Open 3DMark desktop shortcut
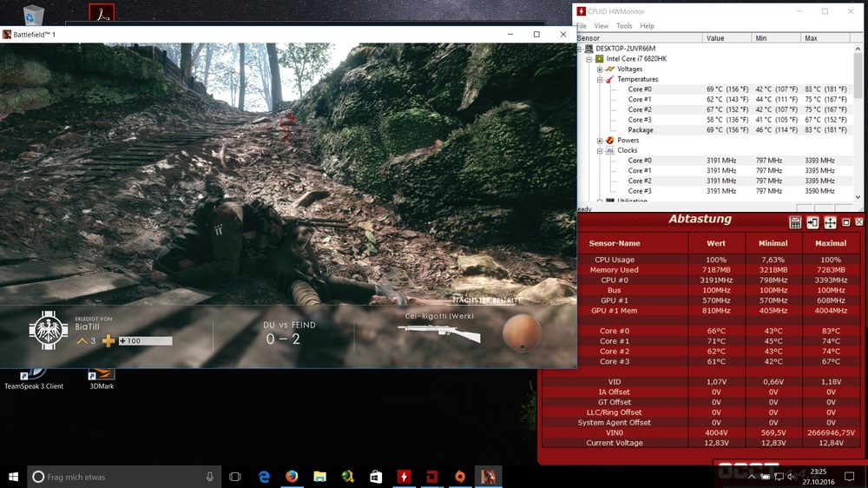 102,375
